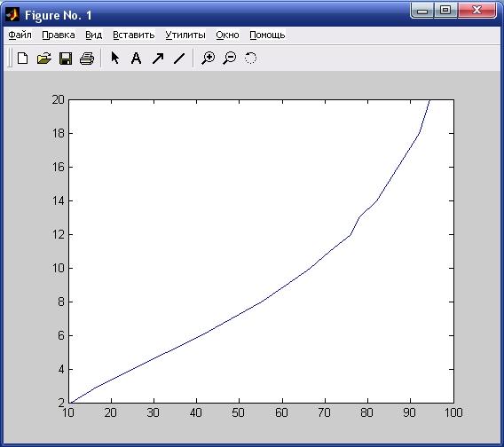Click the y-axis label 12
Screen dimensions: 504x447
(x=59, y=235)
